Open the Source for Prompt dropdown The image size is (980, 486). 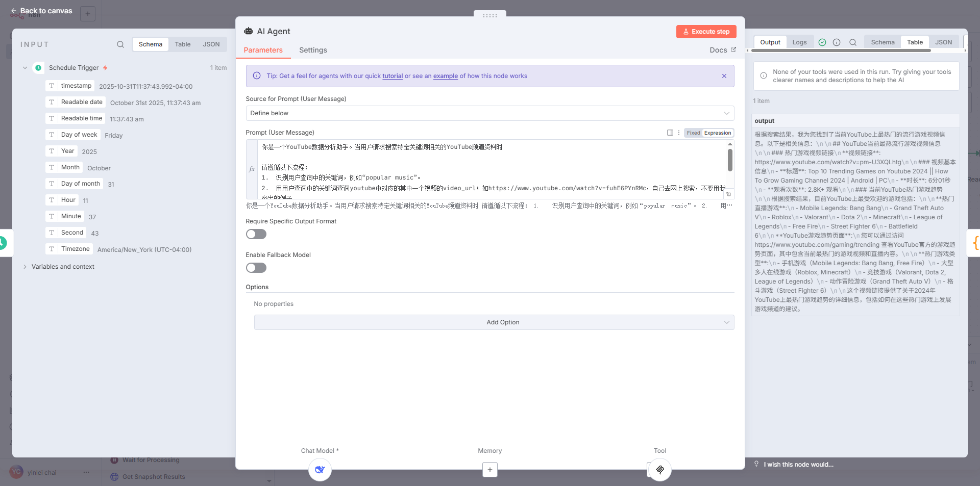coord(490,113)
